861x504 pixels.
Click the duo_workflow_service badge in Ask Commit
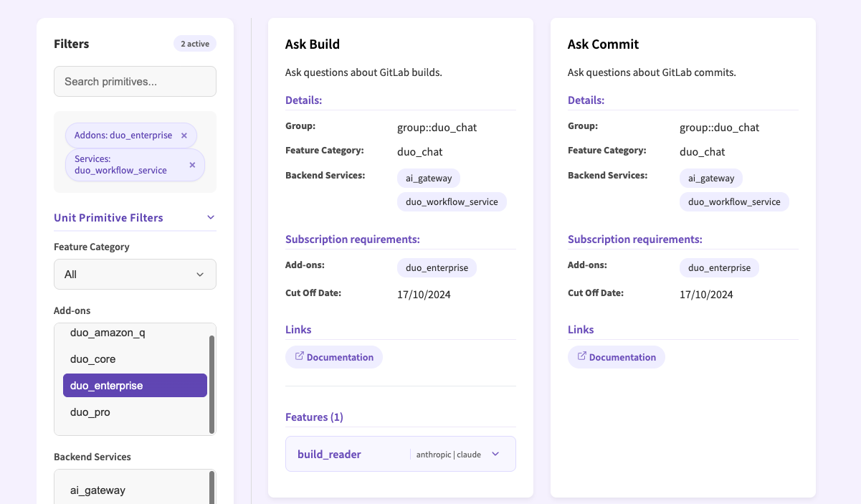(734, 201)
